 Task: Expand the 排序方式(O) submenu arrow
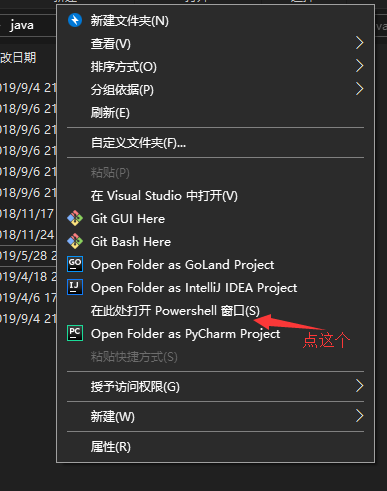tap(359, 66)
